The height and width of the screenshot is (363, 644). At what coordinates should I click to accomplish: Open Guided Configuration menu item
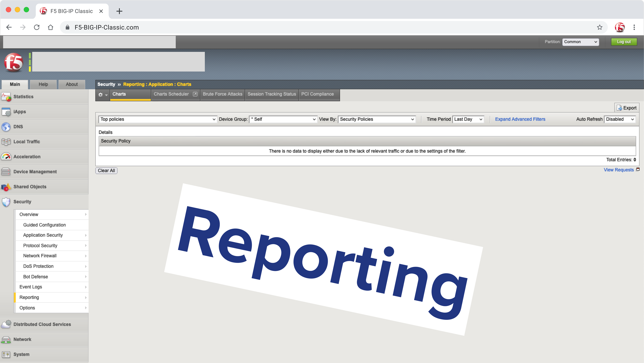[x=52, y=225]
